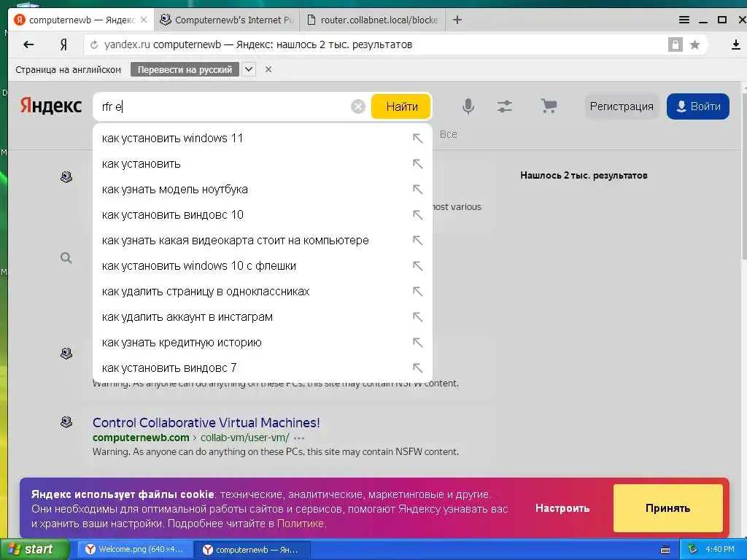Image resolution: width=747 pixels, height=560 pixels.
Task: Choose suggestion 'как узнать какая видеокарта стоит на компьютере'
Action: pyautogui.click(x=263, y=240)
